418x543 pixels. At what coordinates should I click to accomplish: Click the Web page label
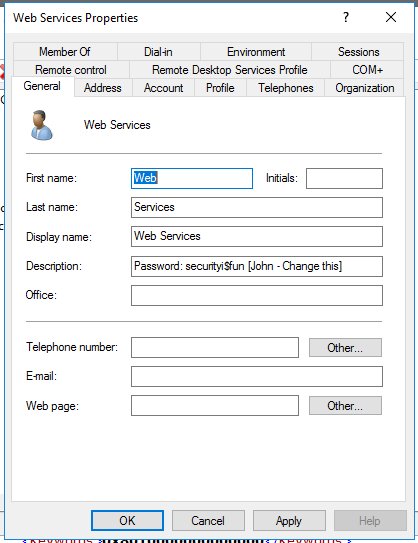(52, 406)
